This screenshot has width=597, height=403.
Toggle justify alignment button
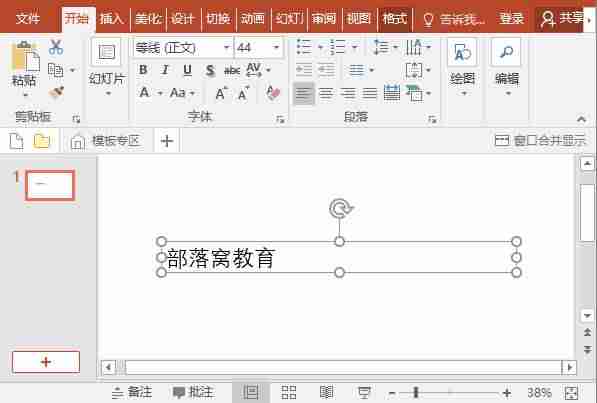pos(370,93)
